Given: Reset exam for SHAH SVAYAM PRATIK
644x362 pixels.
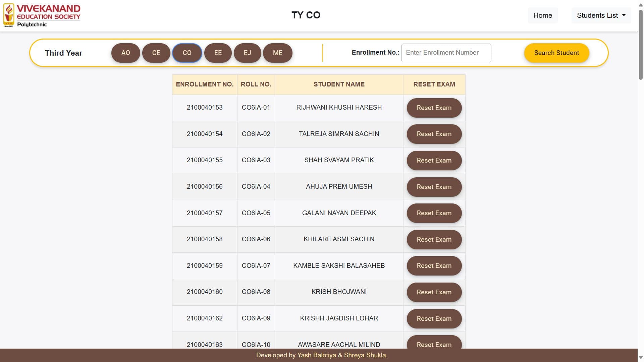Looking at the screenshot, I should pos(434,160).
